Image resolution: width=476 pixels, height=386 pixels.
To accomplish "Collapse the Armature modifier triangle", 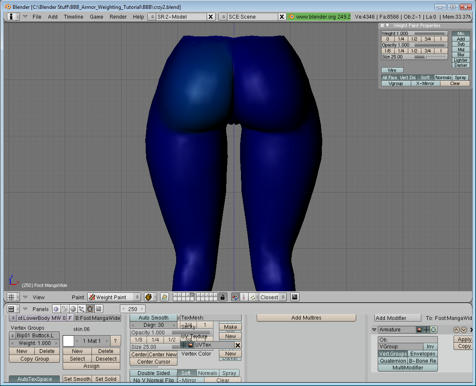I will [x=374, y=330].
